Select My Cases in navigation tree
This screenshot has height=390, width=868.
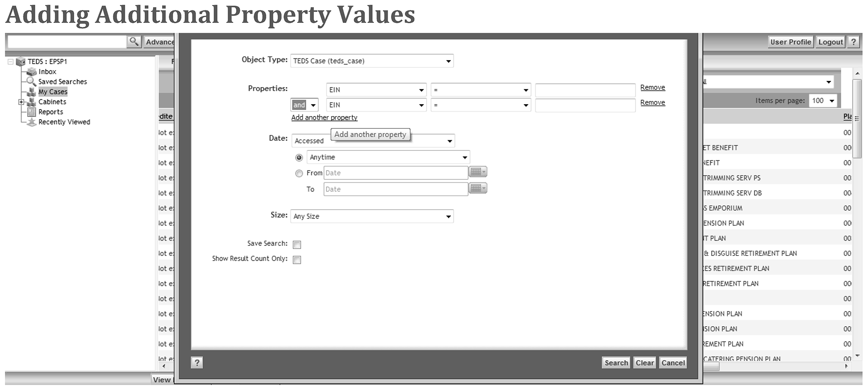tap(53, 92)
